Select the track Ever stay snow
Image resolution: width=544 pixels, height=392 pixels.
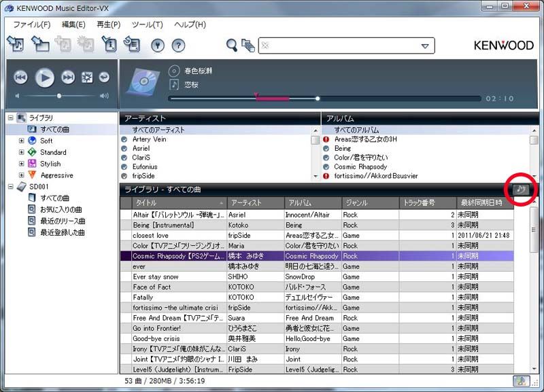tap(317, 277)
